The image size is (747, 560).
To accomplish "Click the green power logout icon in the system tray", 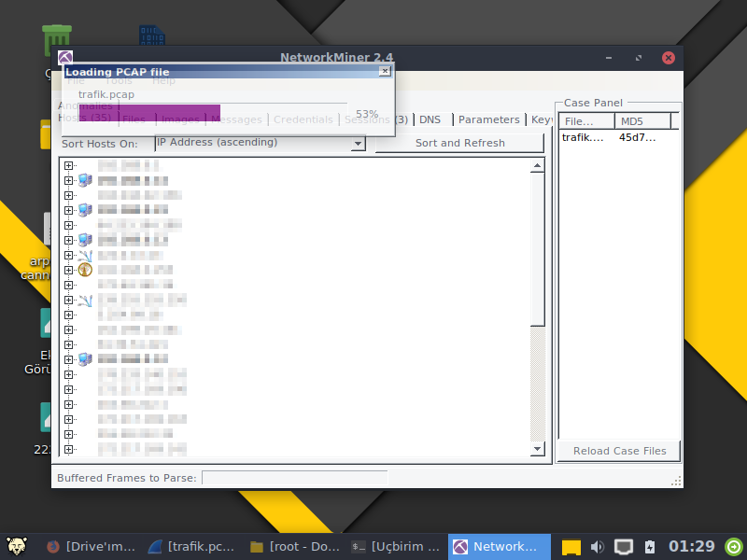I will coord(734,547).
